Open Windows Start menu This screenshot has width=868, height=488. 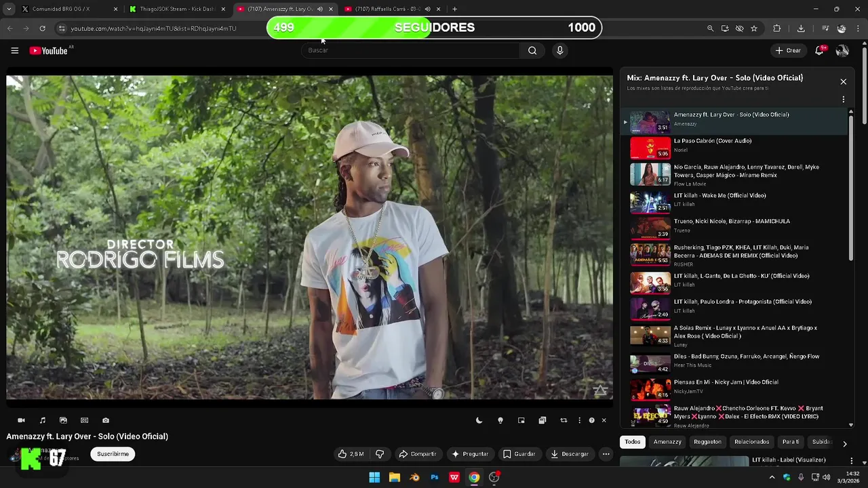click(374, 477)
